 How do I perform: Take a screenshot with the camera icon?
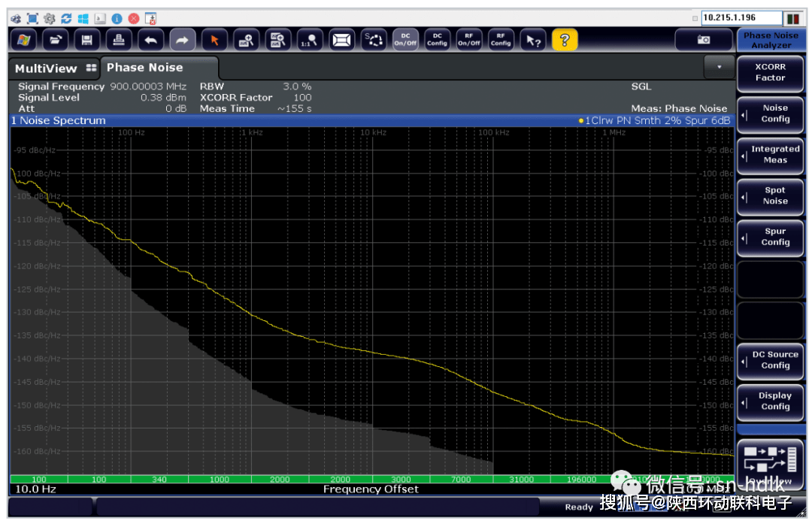tap(704, 40)
